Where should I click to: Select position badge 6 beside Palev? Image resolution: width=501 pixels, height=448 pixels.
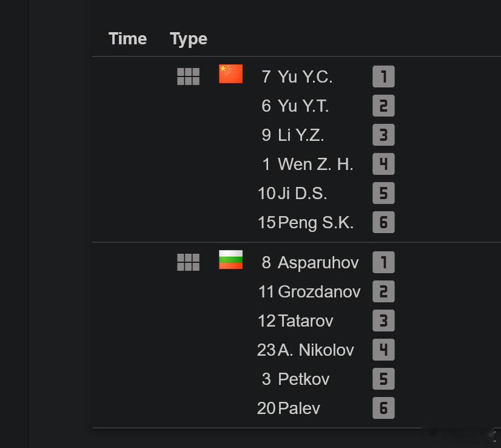[x=383, y=408]
